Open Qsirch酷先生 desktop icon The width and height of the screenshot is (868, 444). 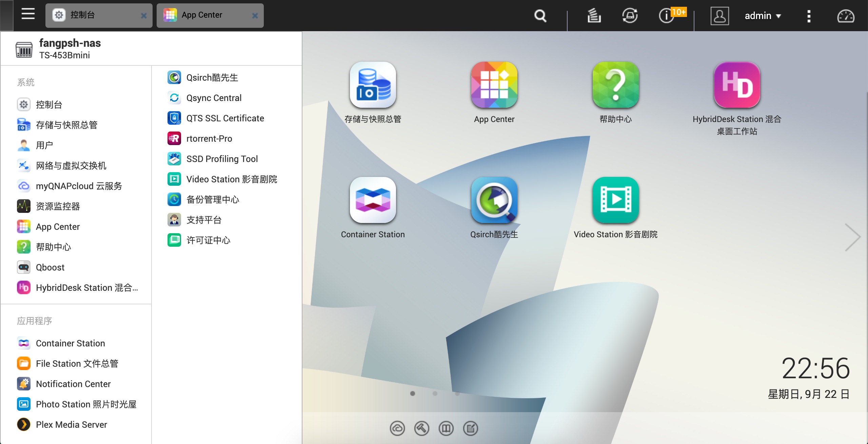(x=494, y=200)
